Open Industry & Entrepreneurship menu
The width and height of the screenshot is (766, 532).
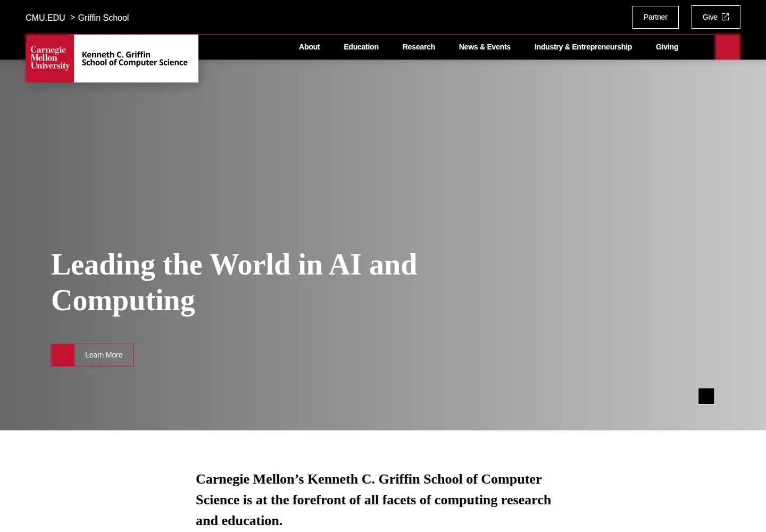(x=583, y=47)
